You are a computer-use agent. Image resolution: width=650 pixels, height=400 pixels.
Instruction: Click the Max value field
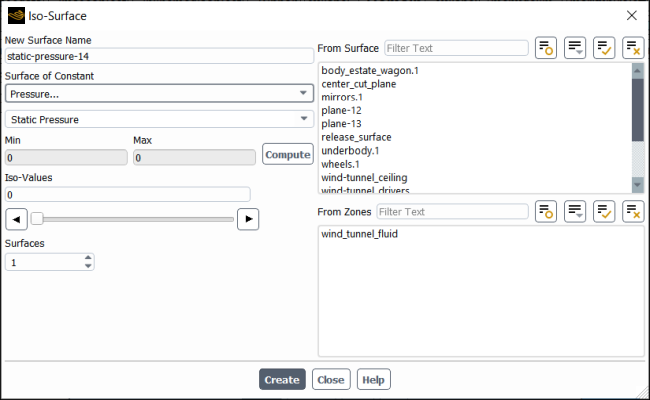pyautogui.click(x=194, y=158)
